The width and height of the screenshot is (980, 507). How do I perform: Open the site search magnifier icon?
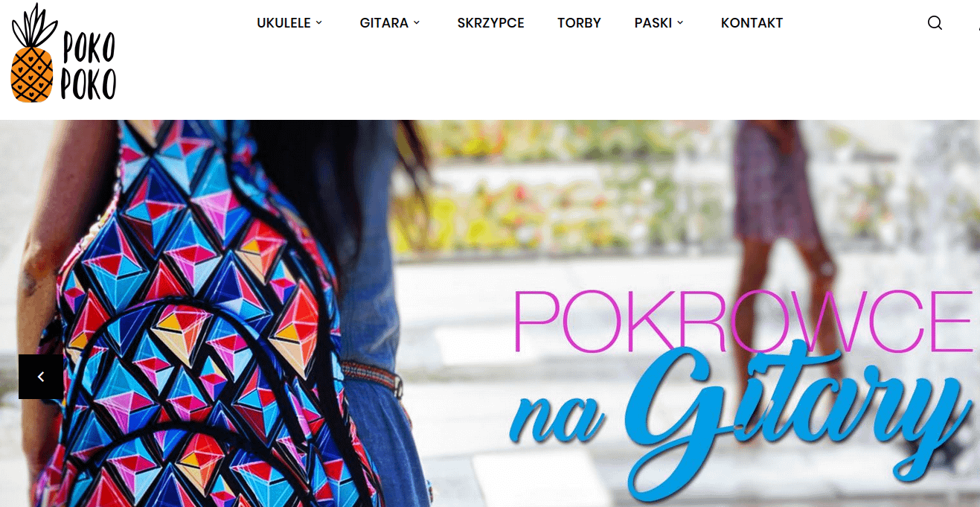935,23
